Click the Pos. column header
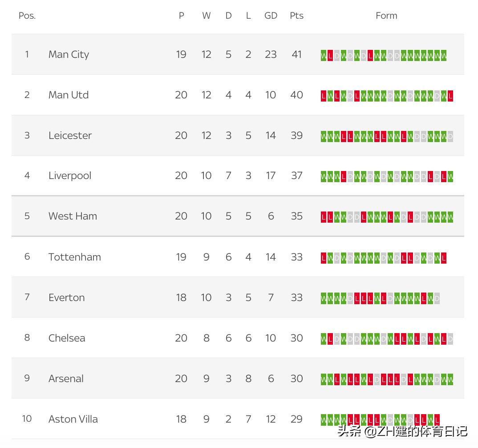Screen dimensions: 478x448 (x=27, y=16)
